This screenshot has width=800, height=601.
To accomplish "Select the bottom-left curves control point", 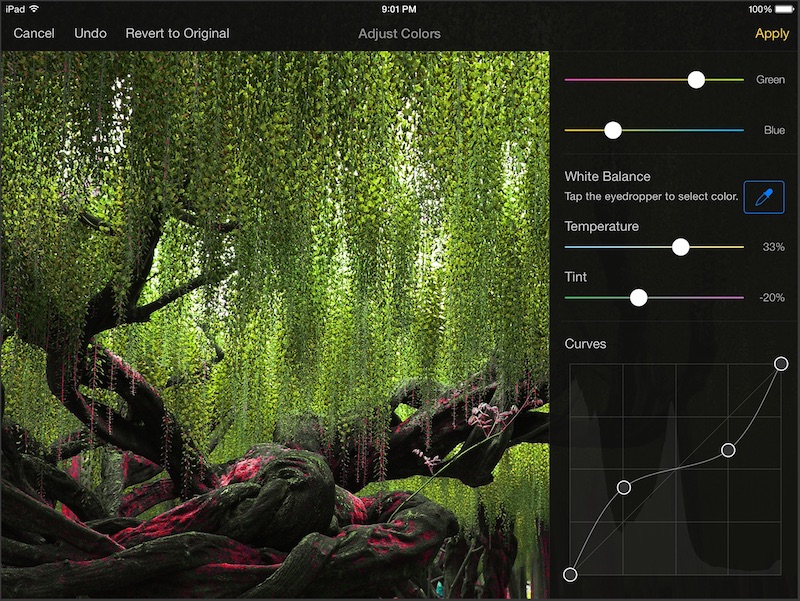I will click(570, 574).
